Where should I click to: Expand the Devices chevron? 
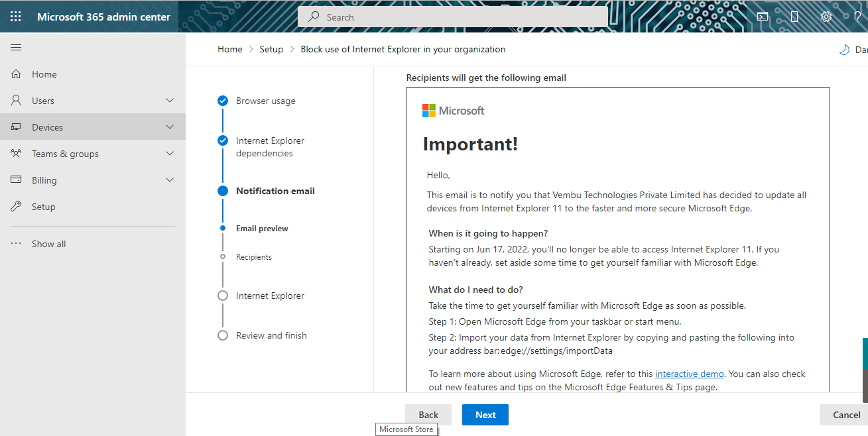click(x=170, y=127)
